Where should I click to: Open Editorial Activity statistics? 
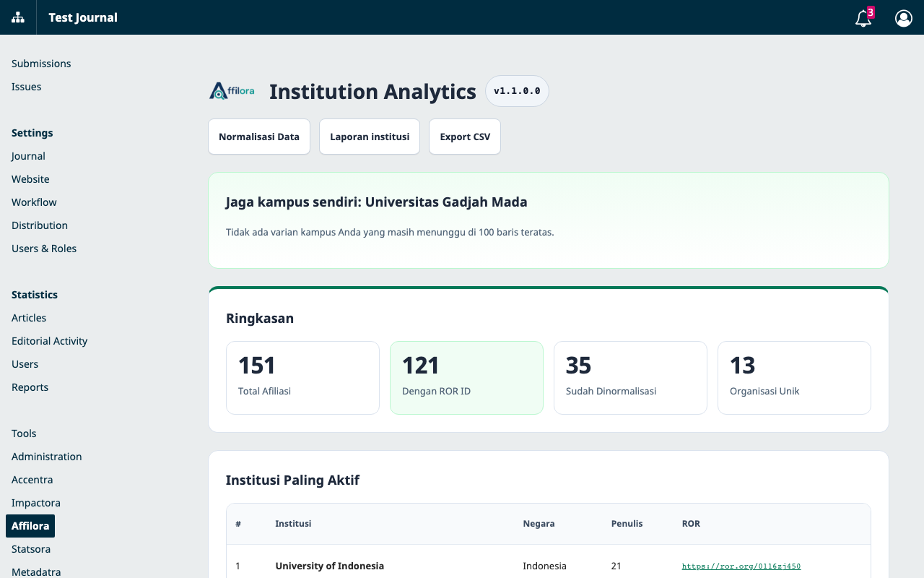50,341
